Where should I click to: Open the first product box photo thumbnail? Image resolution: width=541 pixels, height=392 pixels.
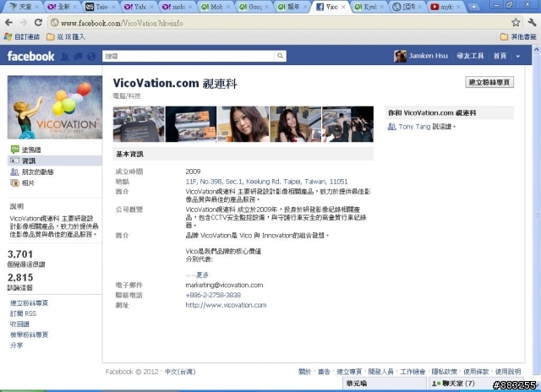pyautogui.click(x=139, y=124)
